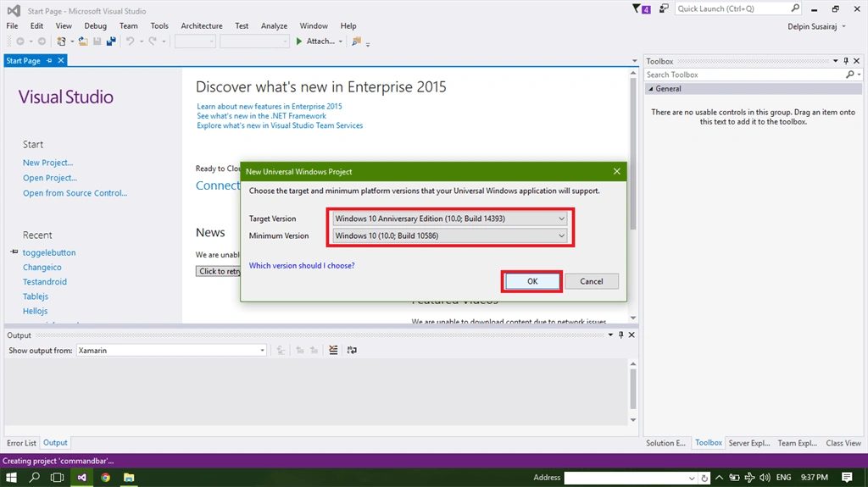Click the Quick Launch magnifier icon
868x487 pixels.
pyautogui.click(x=795, y=8)
